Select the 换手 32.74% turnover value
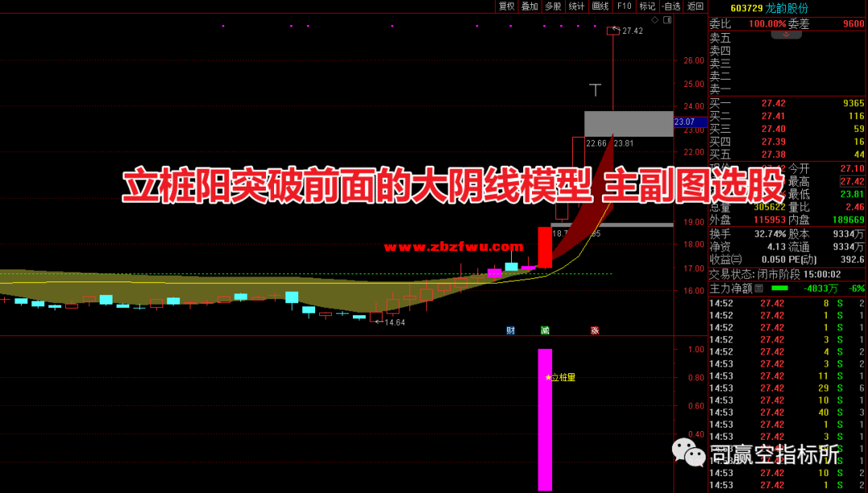The width and height of the screenshot is (868, 493). click(770, 234)
